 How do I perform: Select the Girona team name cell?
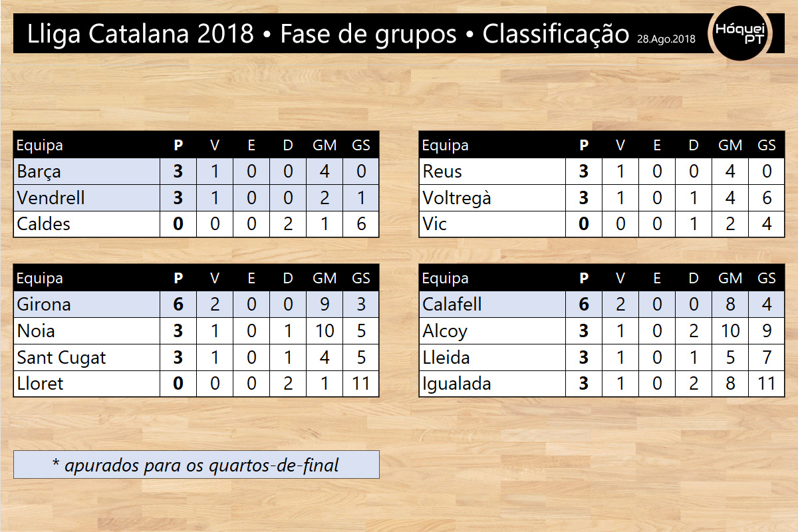[x=87, y=305]
